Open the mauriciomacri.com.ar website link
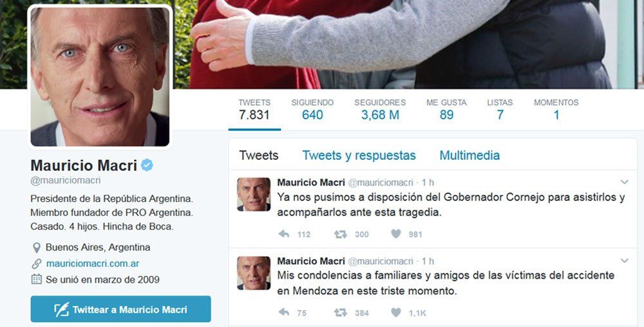Image resolution: width=644 pixels, height=327 pixels. pos(92,263)
